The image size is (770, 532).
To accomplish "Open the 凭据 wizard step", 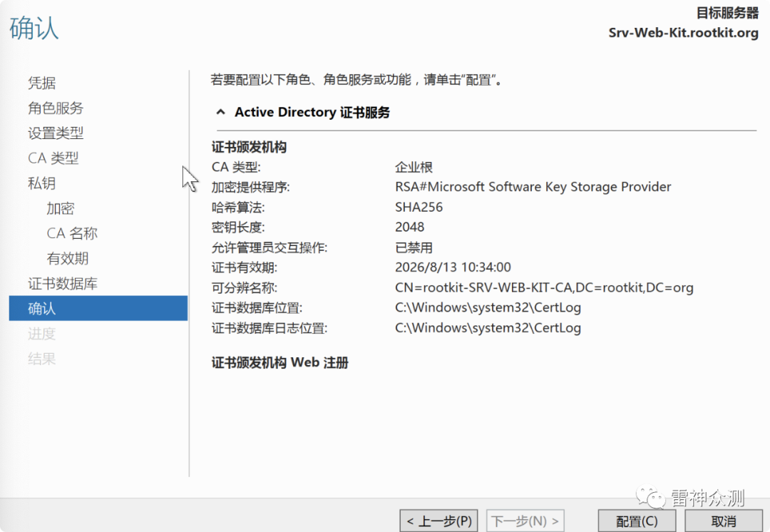I will [42, 83].
